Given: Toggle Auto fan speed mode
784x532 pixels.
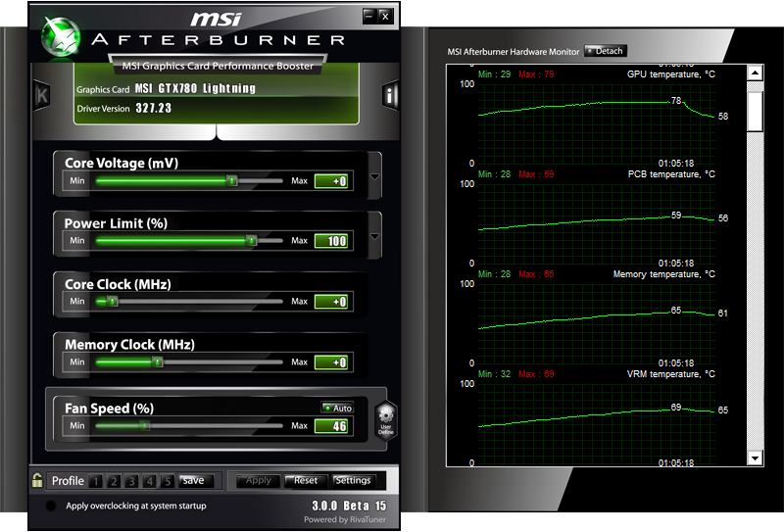Looking at the screenshot, I should pos(337,408).
